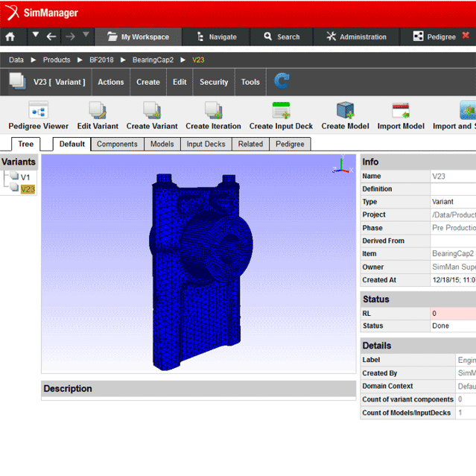Viewport: 476px width, 476px height.
Task: Go to Data breadcrumb
Action: [x=16, y=60]
